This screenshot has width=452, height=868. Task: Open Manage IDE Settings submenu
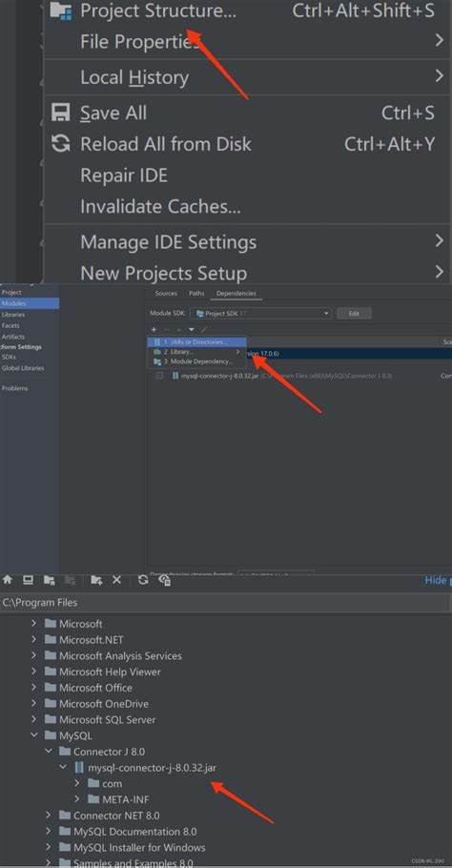point(246,242)
